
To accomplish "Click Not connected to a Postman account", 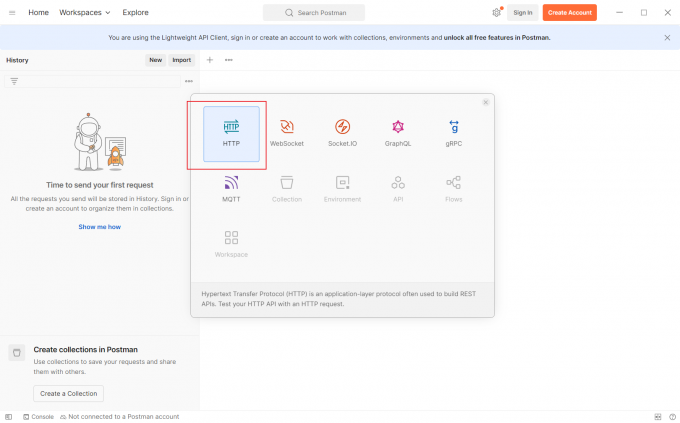I will click(x=120, y=416).
